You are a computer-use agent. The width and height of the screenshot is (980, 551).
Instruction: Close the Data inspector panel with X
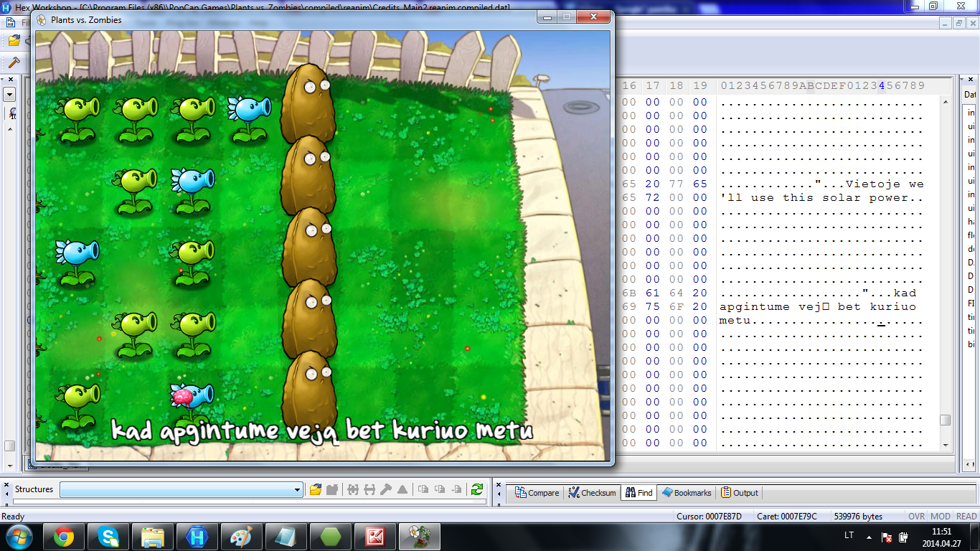(972, 80)
